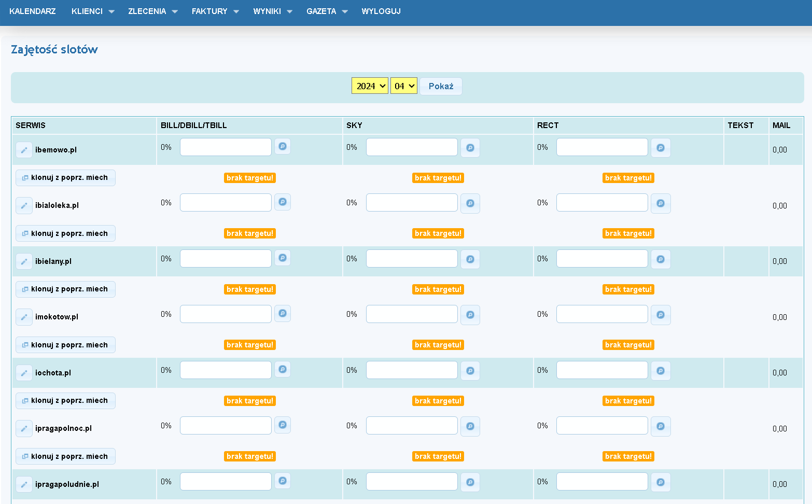This screenshot has height=504, width=812.
Task: Click the BILL input field for ibemowo.pl
Action: [226, 147]
